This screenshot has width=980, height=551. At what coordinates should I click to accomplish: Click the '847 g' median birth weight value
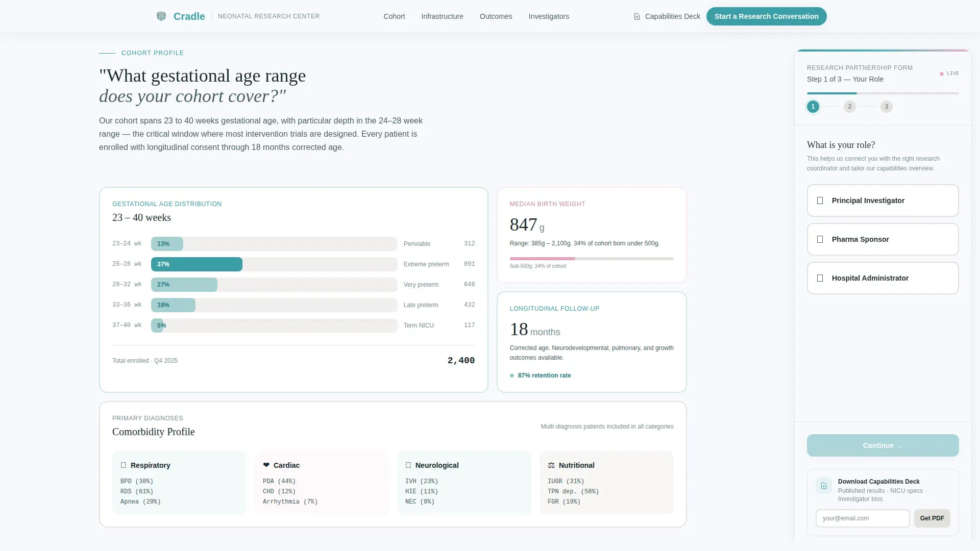coord(527,225)
